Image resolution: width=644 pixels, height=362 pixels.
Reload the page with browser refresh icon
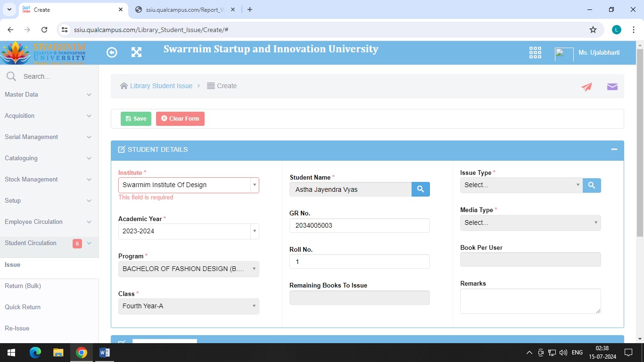[44, 30]
